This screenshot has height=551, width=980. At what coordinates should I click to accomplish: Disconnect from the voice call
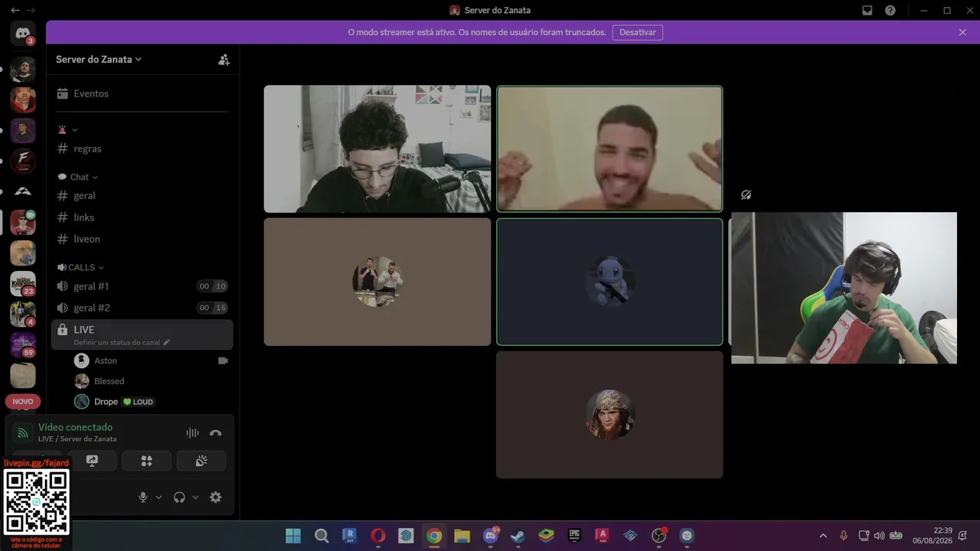click(216, 432)
